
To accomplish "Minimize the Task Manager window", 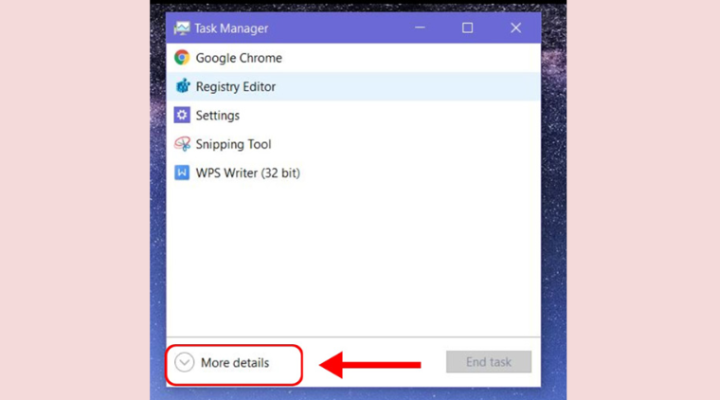I will 419,28.
